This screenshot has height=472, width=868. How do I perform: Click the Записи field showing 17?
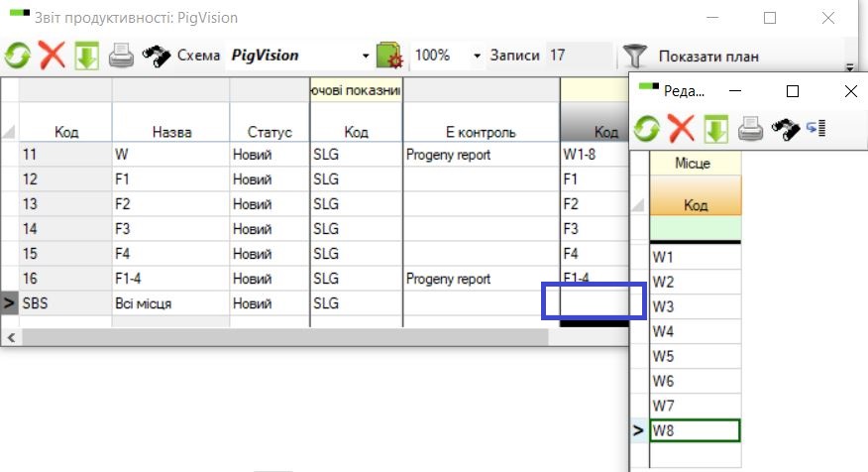[x=579, y=56]
